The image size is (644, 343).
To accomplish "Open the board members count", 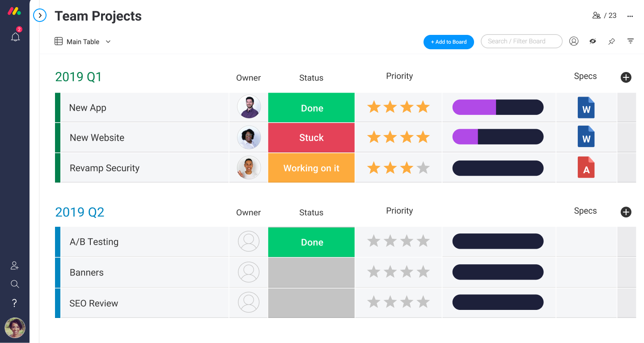I will [604, 16].
